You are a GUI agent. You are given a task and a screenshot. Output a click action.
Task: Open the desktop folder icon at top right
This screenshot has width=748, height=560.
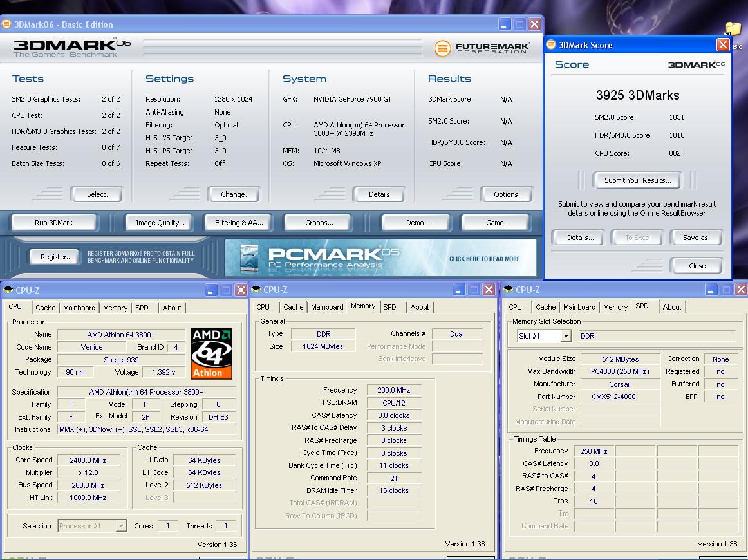pos(733,28)
